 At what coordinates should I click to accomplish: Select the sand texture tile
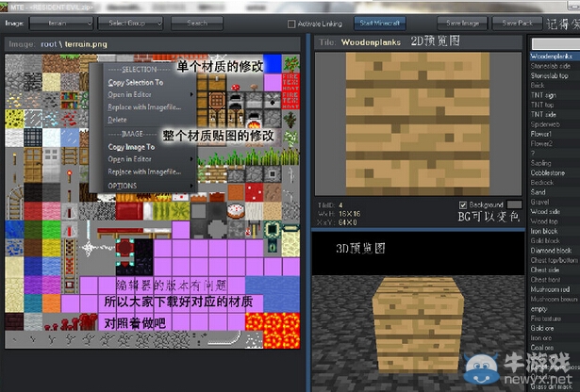click(52, 82)
